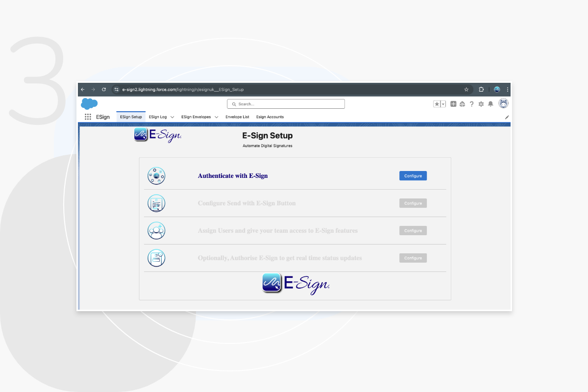Switch to the Envelope List tab
This screenshot has width=588, height=392.
point(237,117)
